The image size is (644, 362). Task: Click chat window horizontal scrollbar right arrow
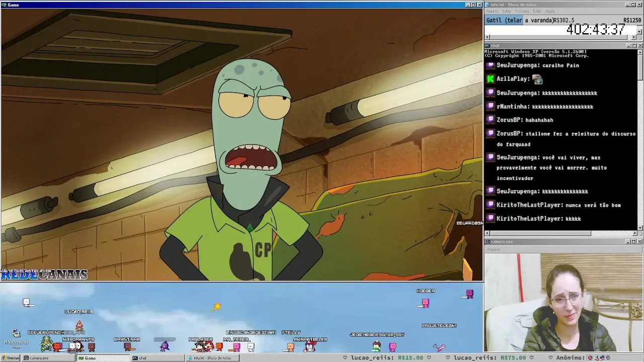(x=634, y=233)
